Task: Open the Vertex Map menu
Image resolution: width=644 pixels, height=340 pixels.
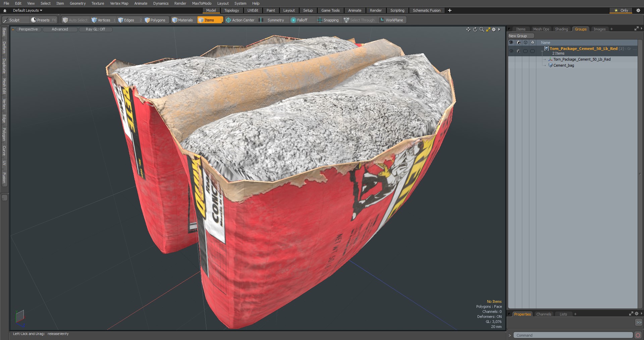Action: [119, 3]
